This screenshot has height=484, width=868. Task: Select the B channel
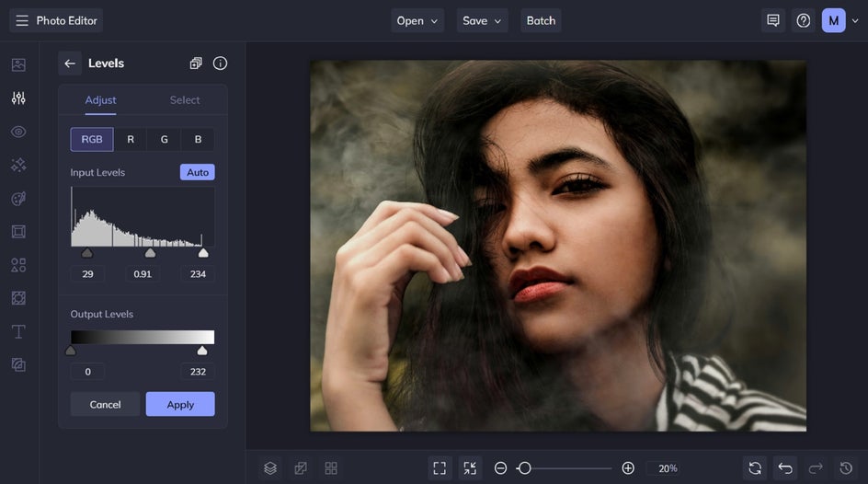pyautogui.click(x=199, y=140)
